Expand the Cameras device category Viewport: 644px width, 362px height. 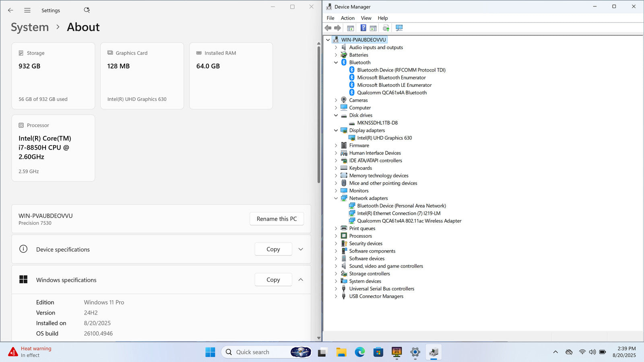336,100
